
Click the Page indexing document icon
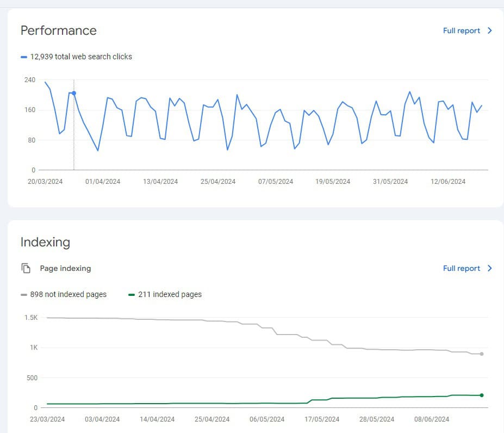[x=26, y=268]
